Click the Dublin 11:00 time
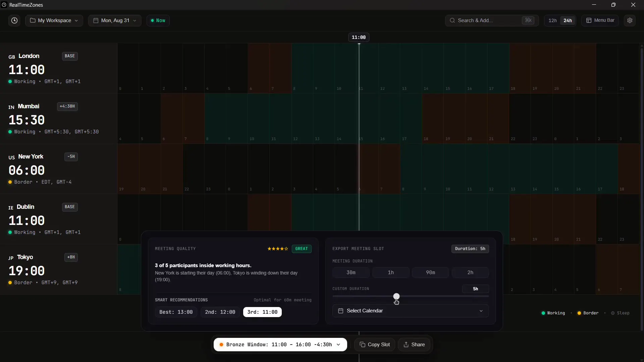 26,221
